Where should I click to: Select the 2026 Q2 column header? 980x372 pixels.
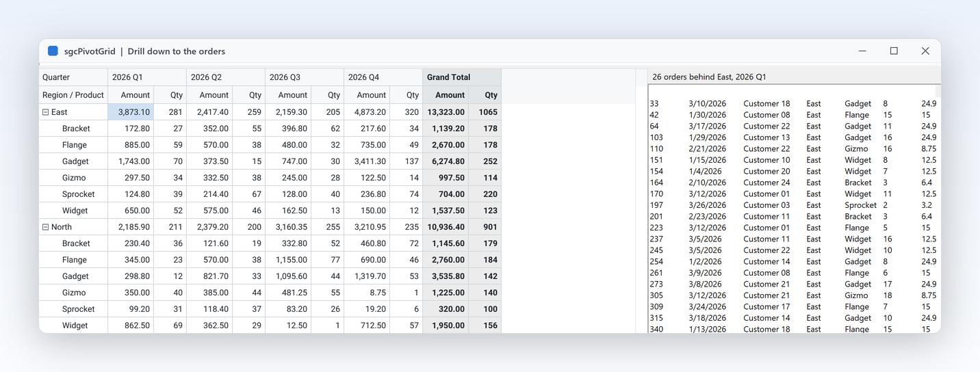pos(226,77)
